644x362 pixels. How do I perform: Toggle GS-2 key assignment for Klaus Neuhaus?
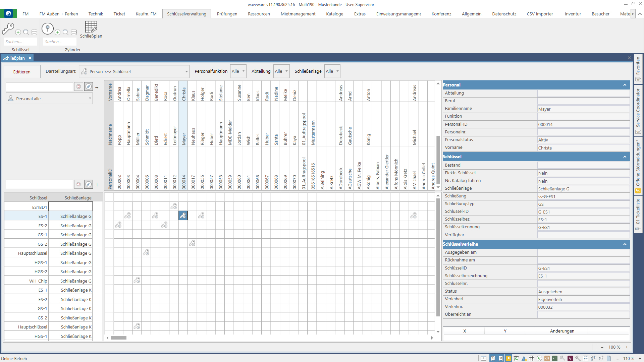tap(192, 243)
